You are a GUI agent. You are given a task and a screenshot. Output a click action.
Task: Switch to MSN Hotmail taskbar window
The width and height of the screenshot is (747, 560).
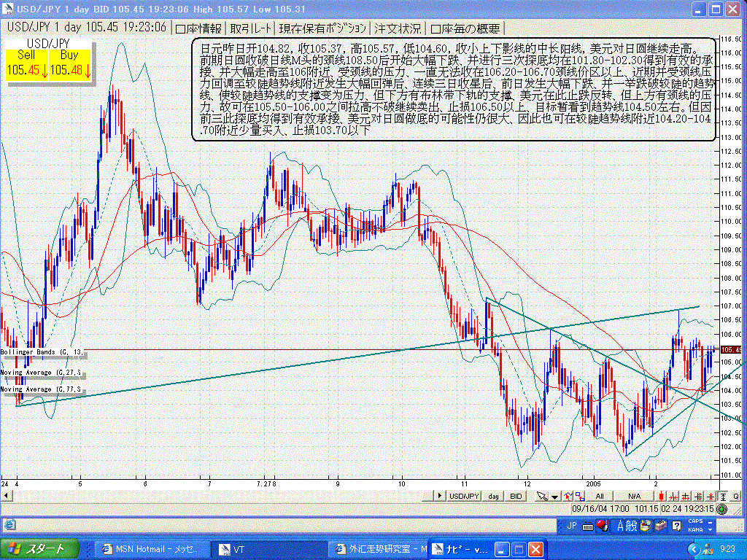152,549
